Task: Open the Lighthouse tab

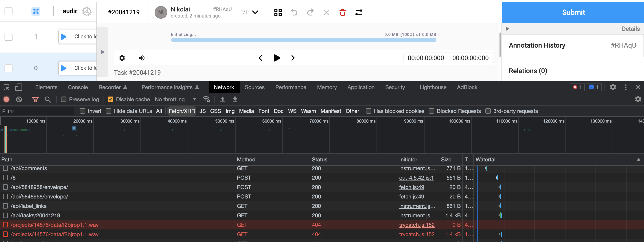Action: tap(433, 87)
